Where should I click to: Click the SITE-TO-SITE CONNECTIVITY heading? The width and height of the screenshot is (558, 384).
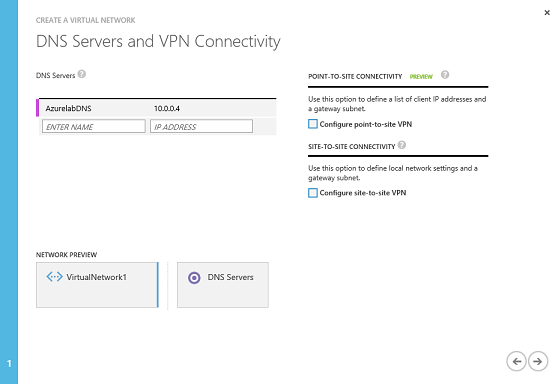coord(352,147)
